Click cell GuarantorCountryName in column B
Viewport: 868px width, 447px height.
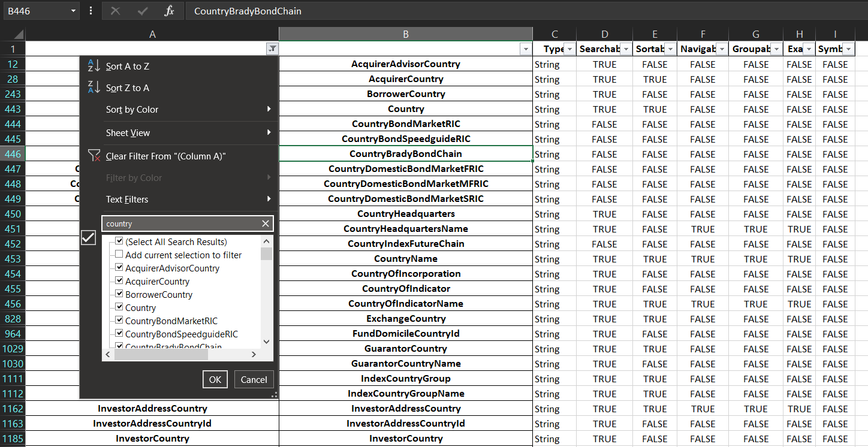click(x=406, y=364)
